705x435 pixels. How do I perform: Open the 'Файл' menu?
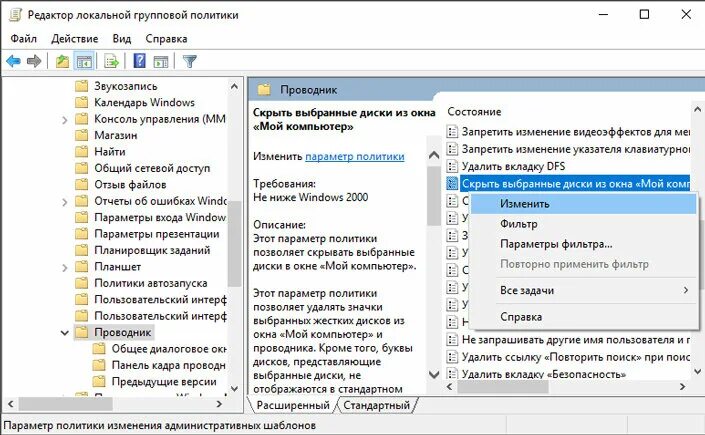click(24, 39)
